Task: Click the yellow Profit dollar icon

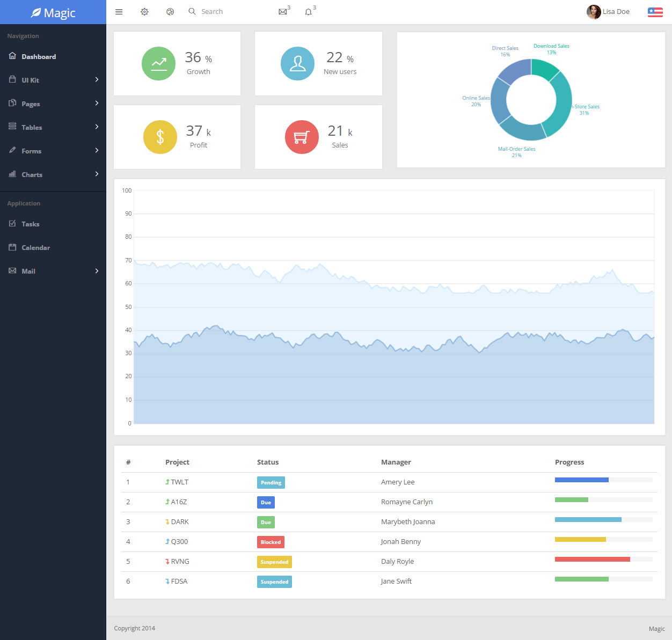Action: click(x=160, y=137)
